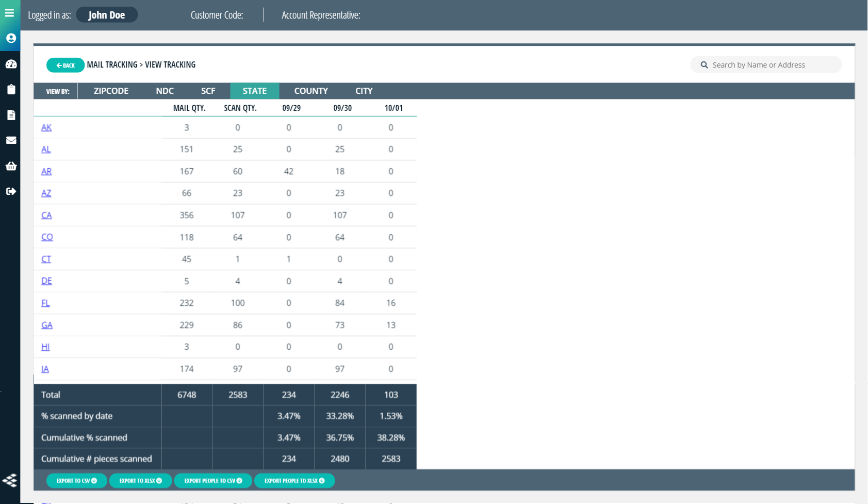Viewport: 868px width, 504px height.
Task: Open the GA state link
Action: (47, 325)
